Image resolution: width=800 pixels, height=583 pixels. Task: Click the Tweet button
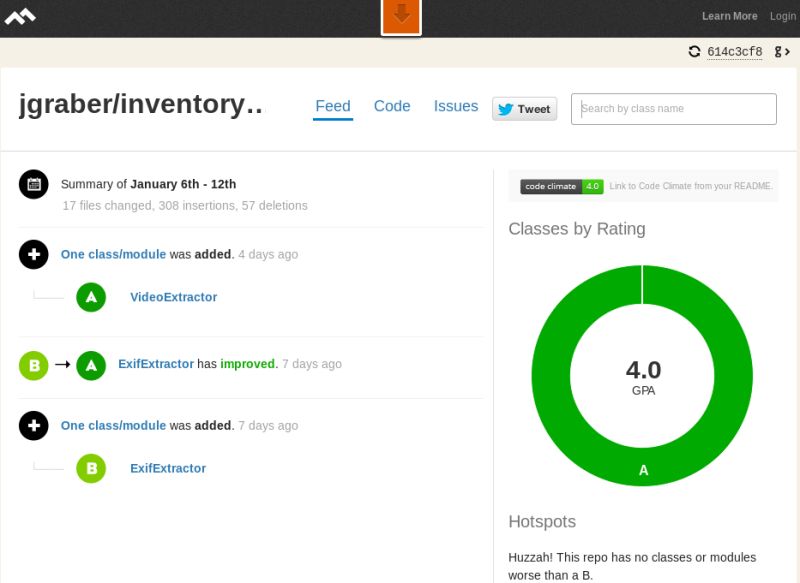[x=524, y=109]
